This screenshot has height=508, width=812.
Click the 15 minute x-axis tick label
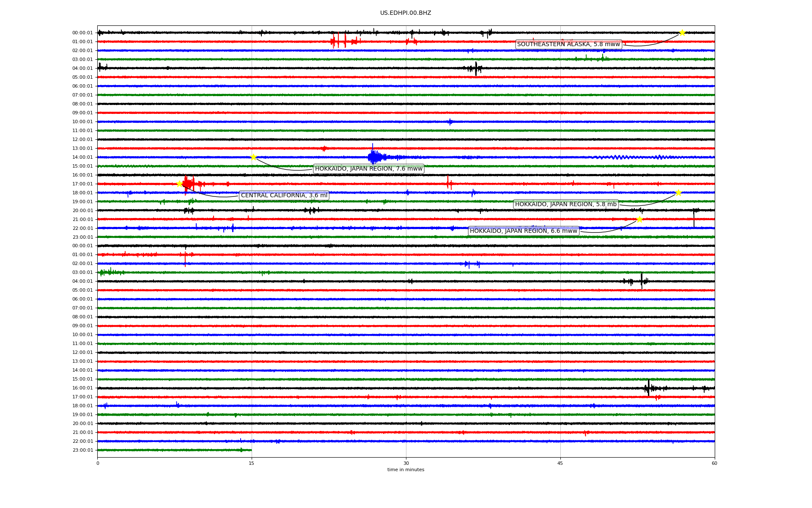pyautogui.click(x=252, y=463)
